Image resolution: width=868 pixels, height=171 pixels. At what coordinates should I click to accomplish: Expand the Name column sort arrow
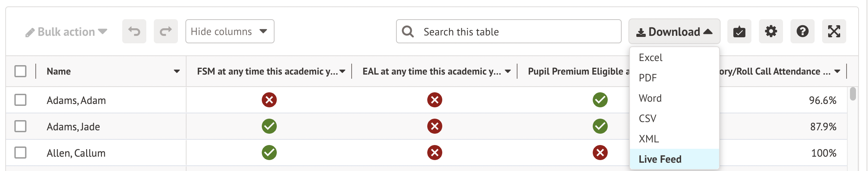coord(176,71)
